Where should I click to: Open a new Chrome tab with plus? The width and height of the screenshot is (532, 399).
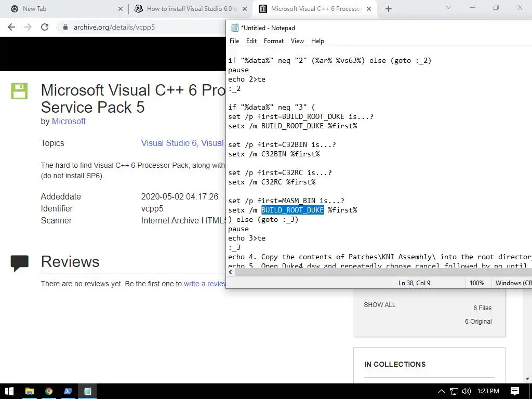389,9
